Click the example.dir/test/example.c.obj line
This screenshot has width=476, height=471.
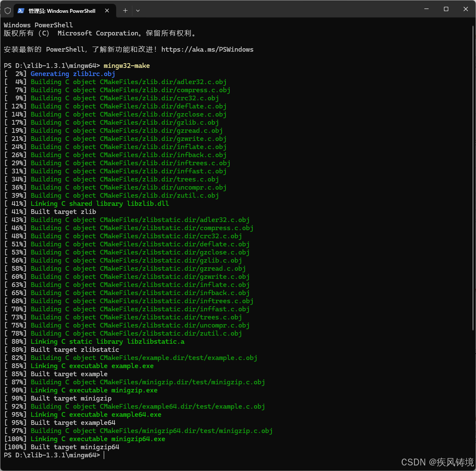point(131,358)
